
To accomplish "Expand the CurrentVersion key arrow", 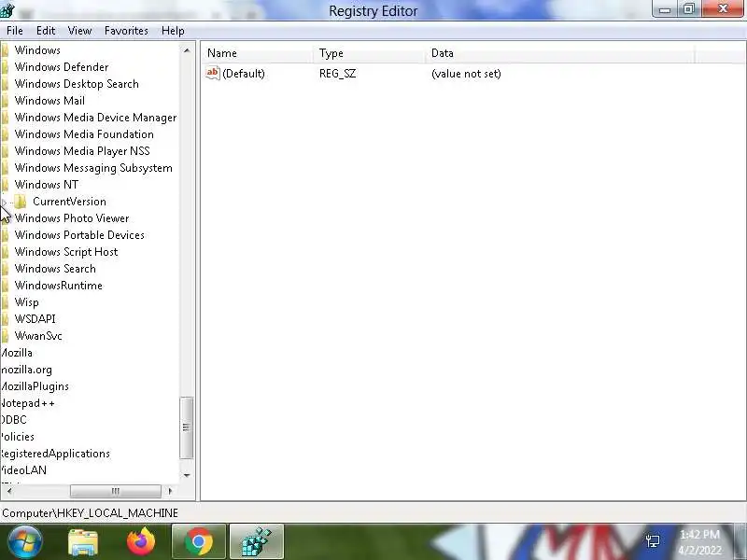I will point(5,202).
